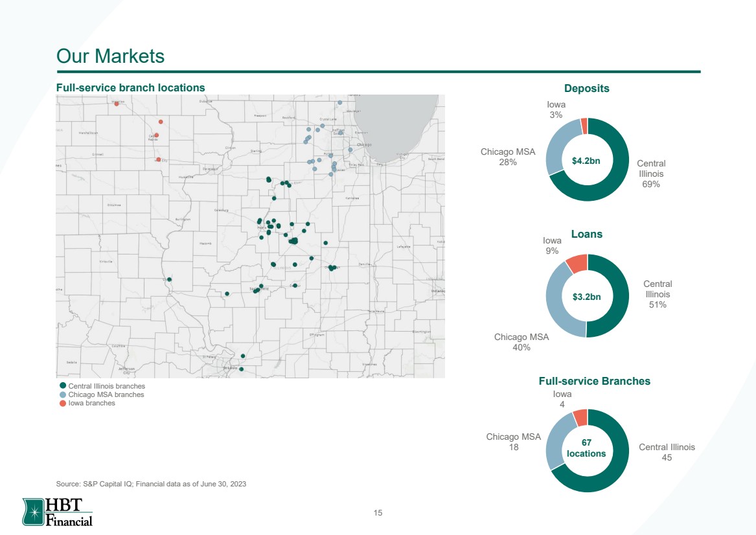Click the Central Illinois branches legend dot
Image resolution: width=756 pixels, height=535 pixels.
point(63,385)
